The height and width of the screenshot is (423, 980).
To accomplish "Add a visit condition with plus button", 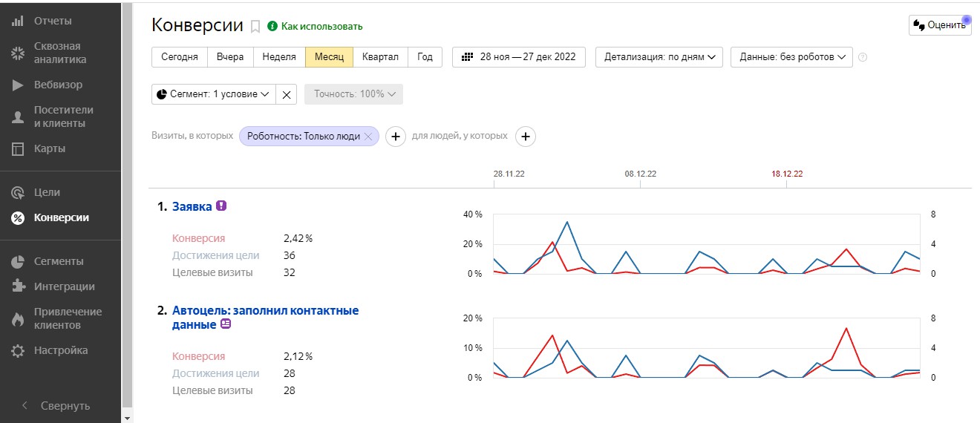I will point(396,137).
